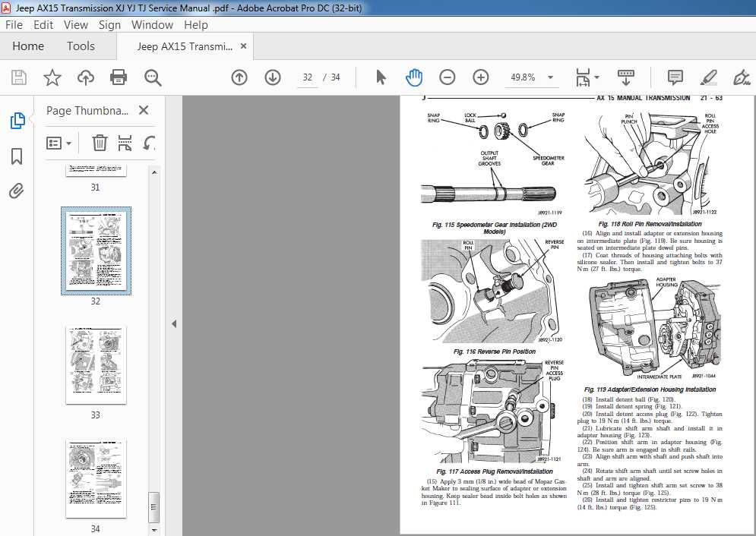756x536 pixels.
Task: Click the Print icon
Action: click(119, 77)
